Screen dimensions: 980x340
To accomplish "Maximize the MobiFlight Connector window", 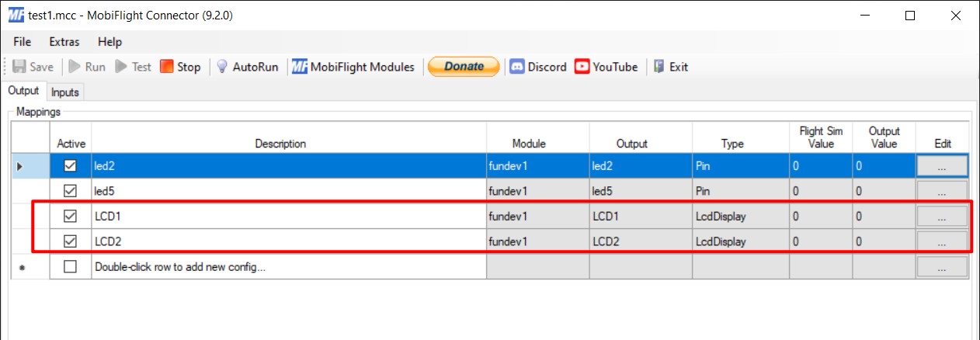I will [910, 15].
